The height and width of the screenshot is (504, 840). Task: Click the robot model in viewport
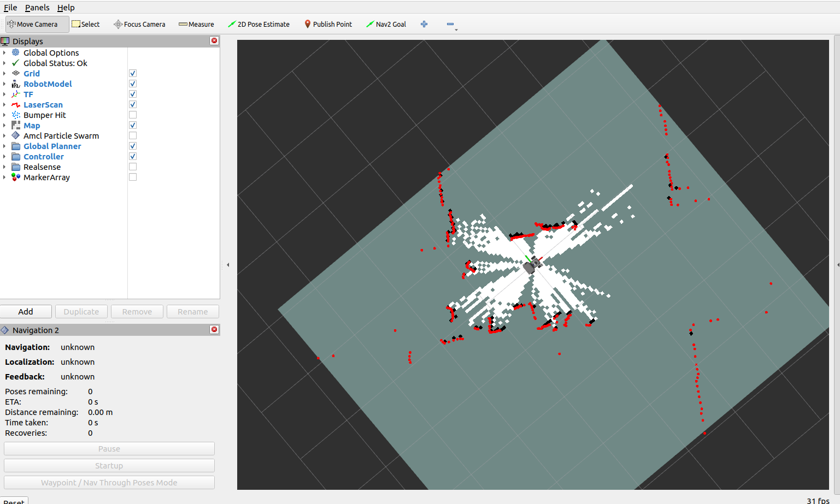[532, 265]
